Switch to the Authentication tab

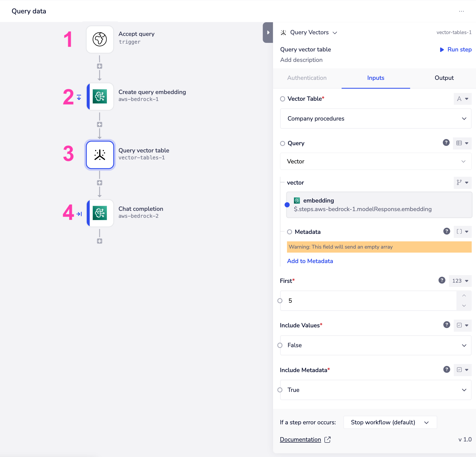point(307,78)
